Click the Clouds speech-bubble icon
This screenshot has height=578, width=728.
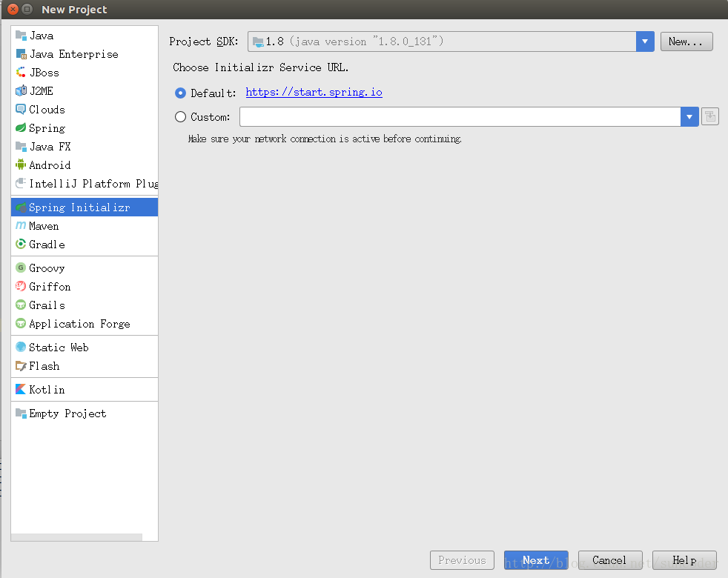pos(21,110)
